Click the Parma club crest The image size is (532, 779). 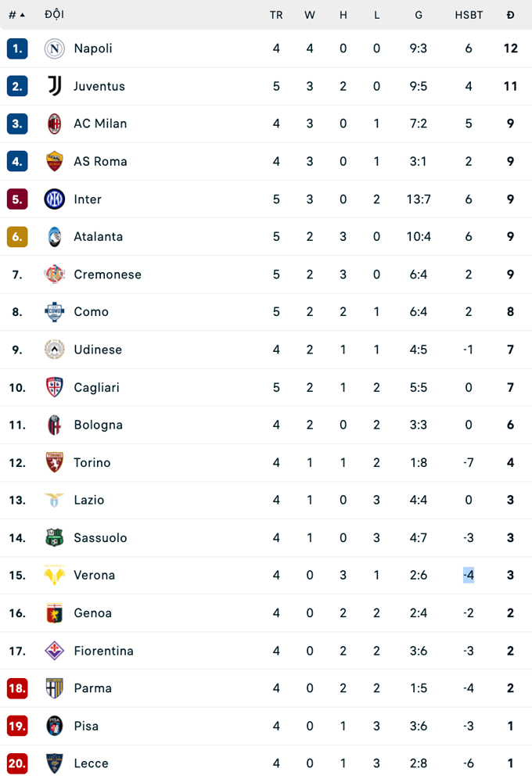click(x=54, y=688)
